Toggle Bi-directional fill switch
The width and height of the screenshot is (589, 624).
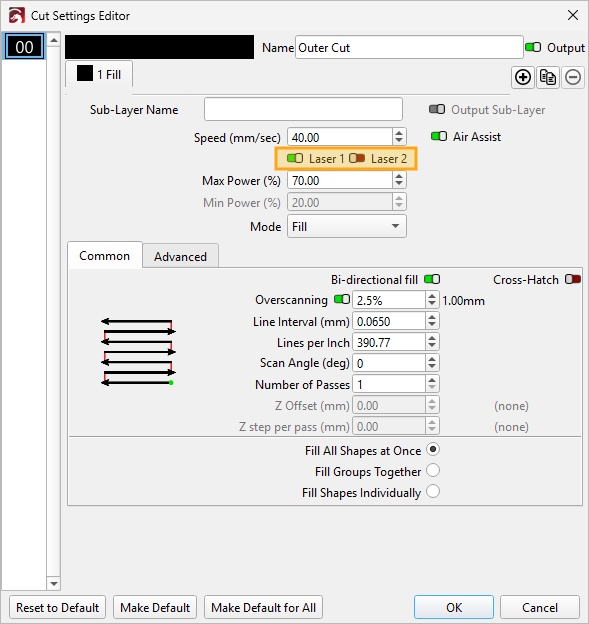coord(432,279)
